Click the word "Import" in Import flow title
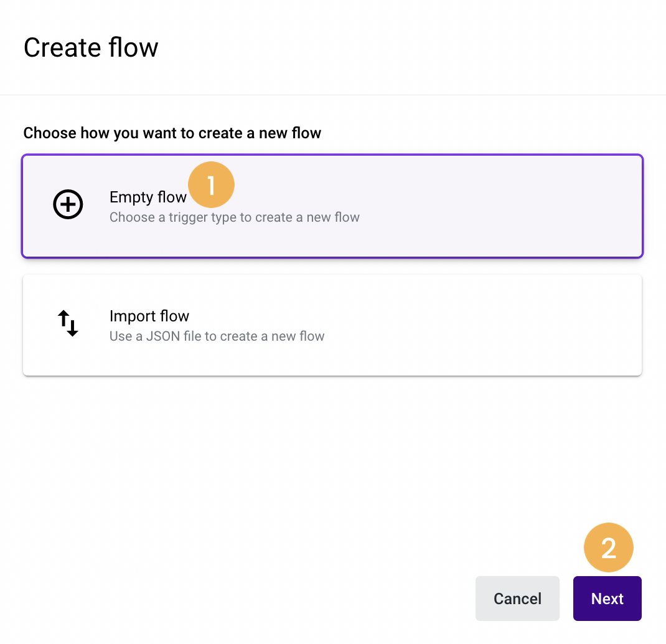This screenshot has height=644, width=666. coord(133,316)
